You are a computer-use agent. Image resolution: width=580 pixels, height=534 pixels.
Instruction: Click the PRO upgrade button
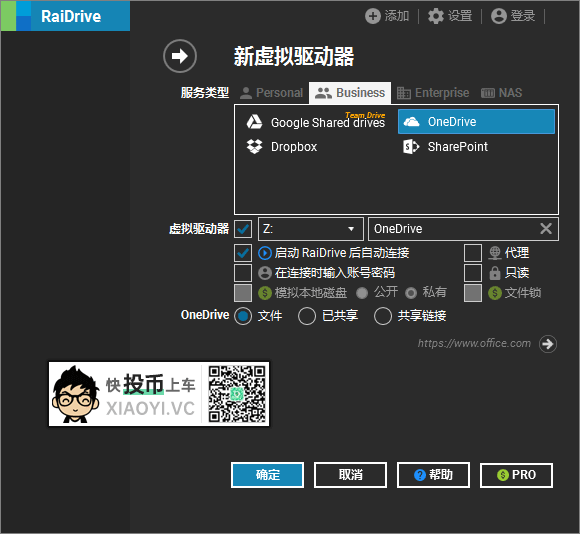[x=516, y=475]
